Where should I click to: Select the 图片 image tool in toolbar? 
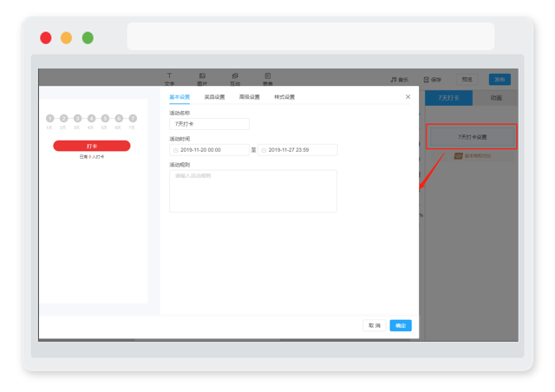202,79
